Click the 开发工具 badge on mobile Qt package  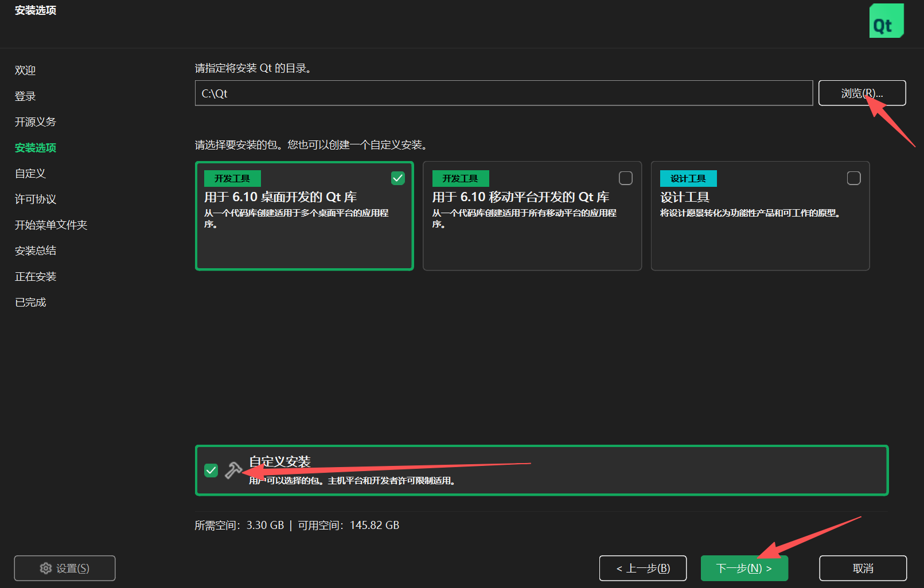pos(460,178)
